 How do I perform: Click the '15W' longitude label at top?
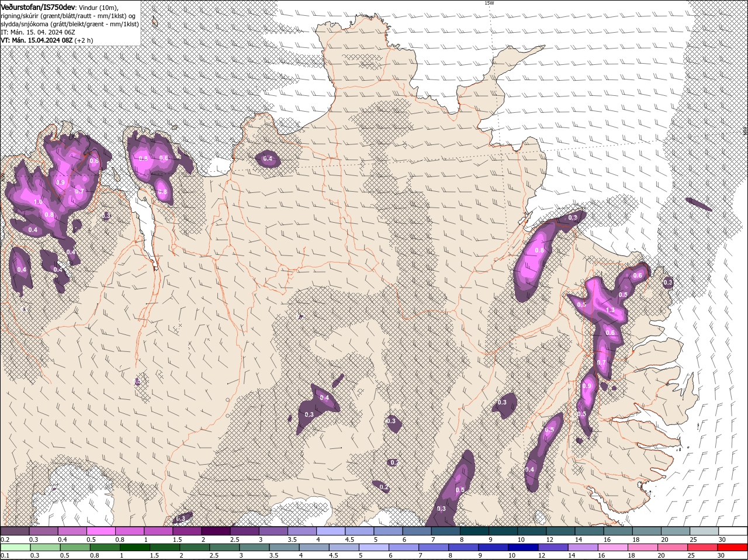point(489,3)
